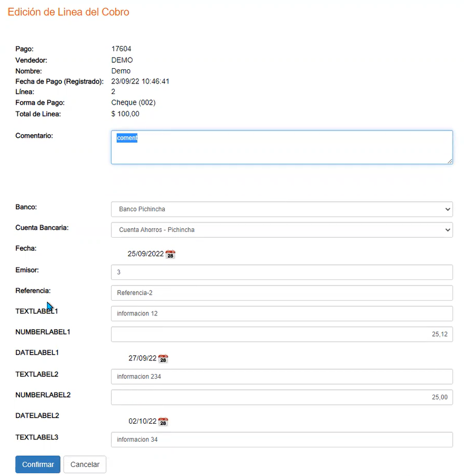The height and width of the screenshot is (476, 464).
Task: Click the DATELABEL2 date value 02/10/22
Action: pos(142,422)
